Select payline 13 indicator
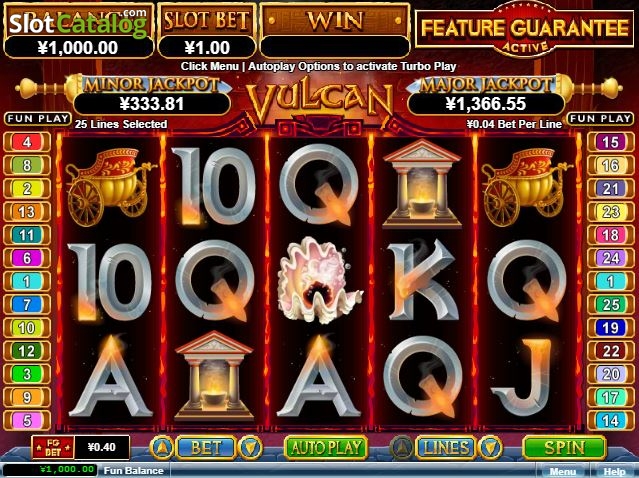Viewport: 639px width, 478px height. [x=27, y=211]
